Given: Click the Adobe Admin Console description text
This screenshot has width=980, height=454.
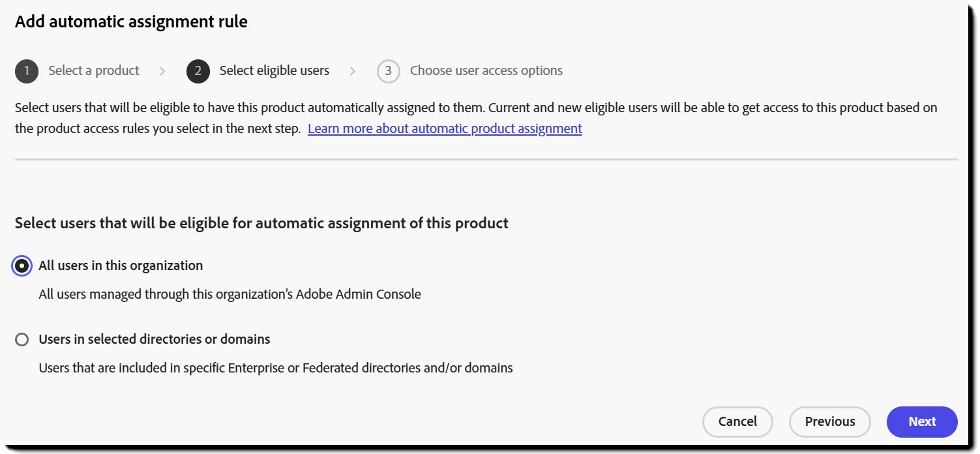Looking at the screenshot, I should pos(230,294).
